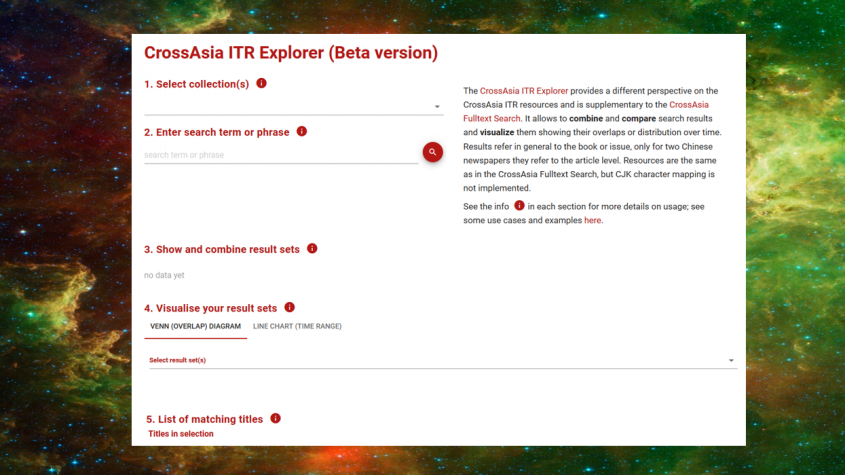Click the 'here' use cases link

[592, 220]
